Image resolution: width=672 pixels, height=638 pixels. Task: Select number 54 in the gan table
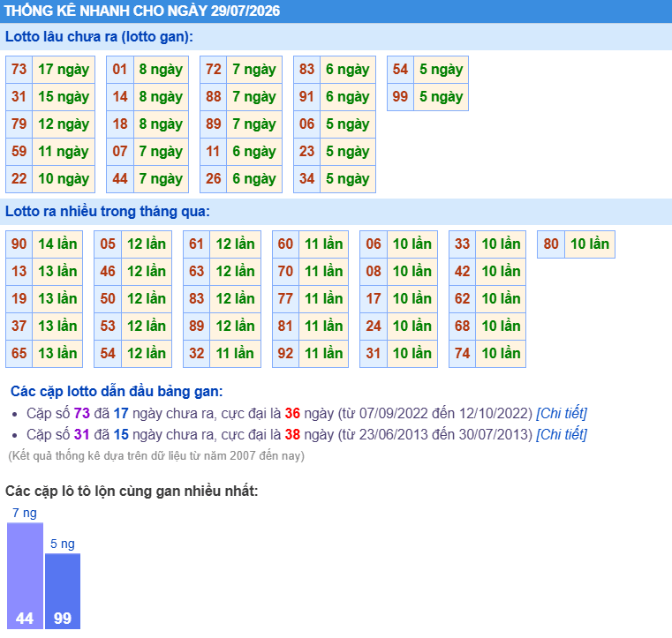click(400, 70)
